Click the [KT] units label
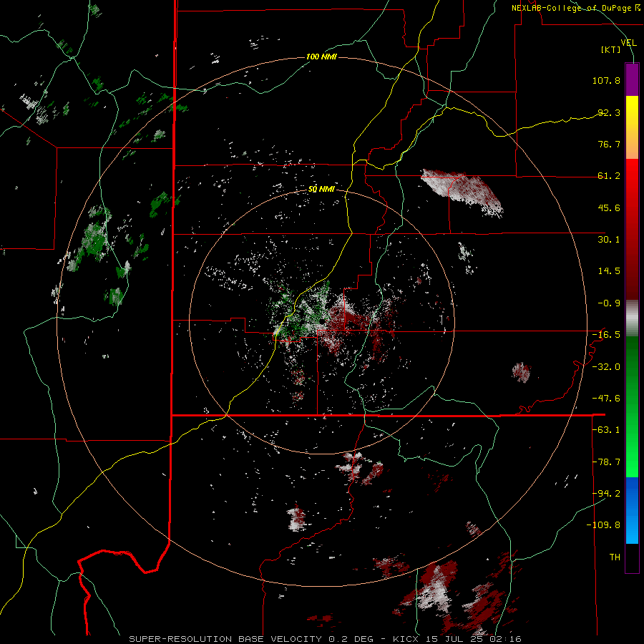Viewport: 644px width, 644px height. pos(610,49)
